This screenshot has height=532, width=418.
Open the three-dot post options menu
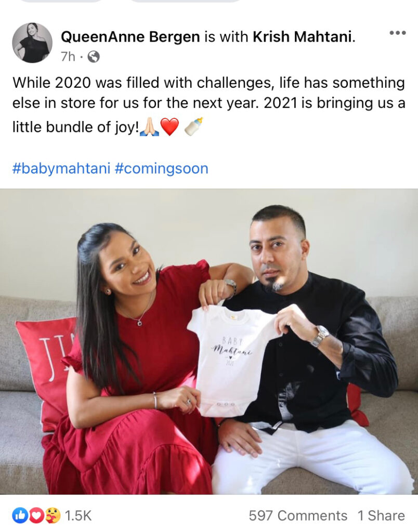click(x=398, y=33)
